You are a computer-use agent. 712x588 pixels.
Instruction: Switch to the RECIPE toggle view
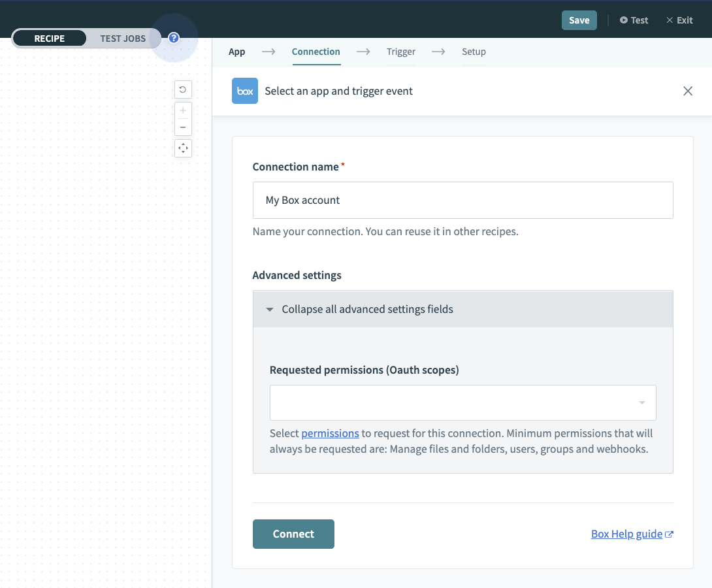(50, 39)
